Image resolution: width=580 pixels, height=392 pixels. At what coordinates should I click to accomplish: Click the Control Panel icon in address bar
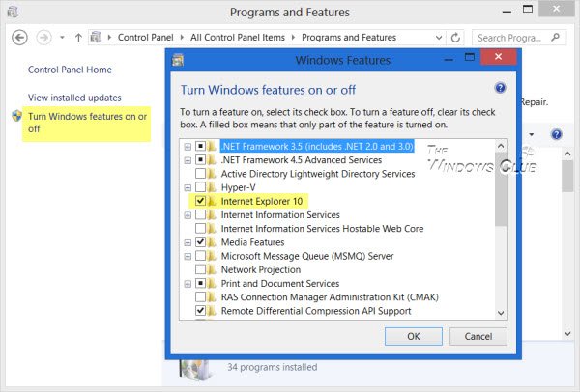click(x=96, y=38)
